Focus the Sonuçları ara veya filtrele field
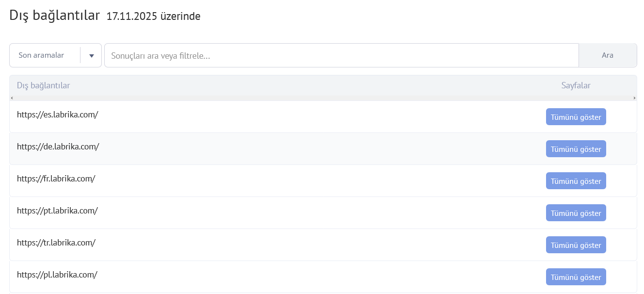 (341, 55)
